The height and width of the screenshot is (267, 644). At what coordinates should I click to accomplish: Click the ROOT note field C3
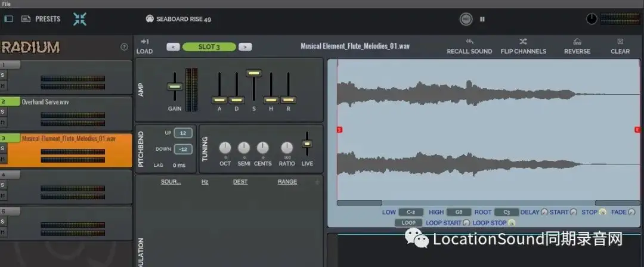point(506,212)
